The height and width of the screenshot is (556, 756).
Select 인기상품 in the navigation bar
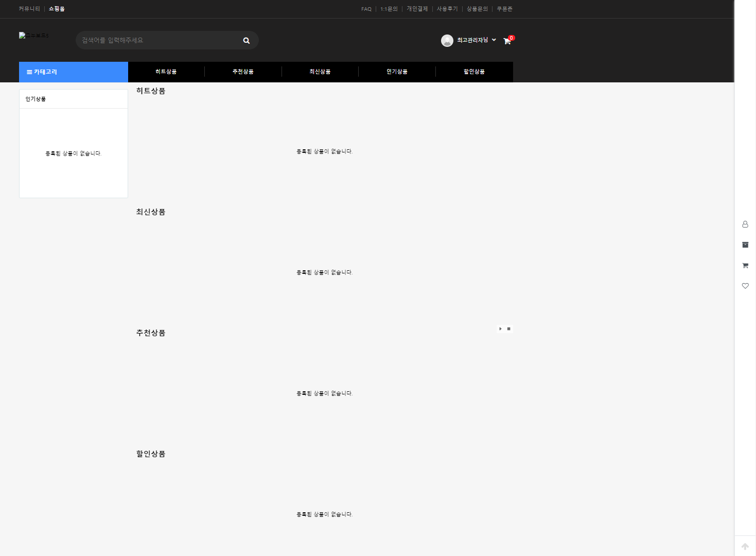pyautogui.click(x=397, y=72)
